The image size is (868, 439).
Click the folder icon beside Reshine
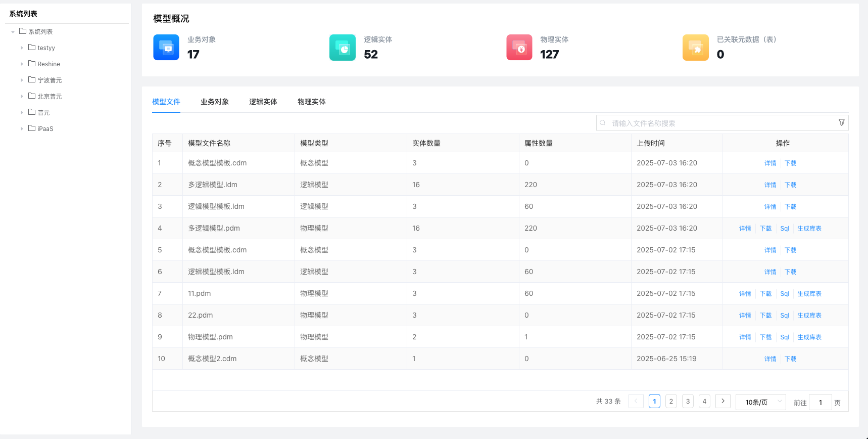tap(32, 64)
